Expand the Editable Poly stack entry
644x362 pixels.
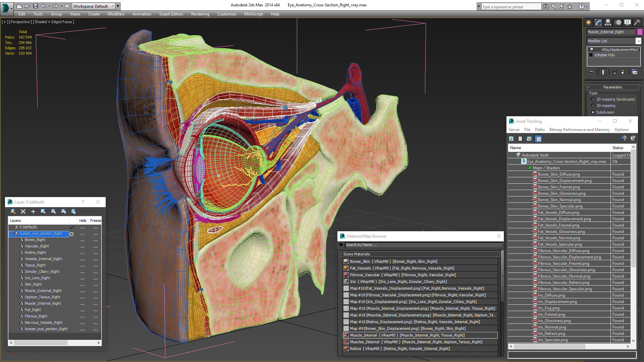pyautogui.click(x=591, y=55)
